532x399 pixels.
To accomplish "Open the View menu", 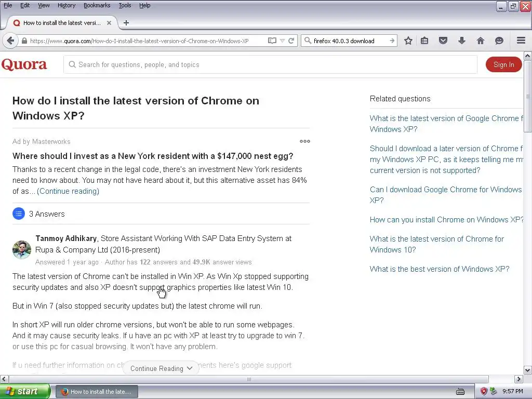I will point(44,5).
